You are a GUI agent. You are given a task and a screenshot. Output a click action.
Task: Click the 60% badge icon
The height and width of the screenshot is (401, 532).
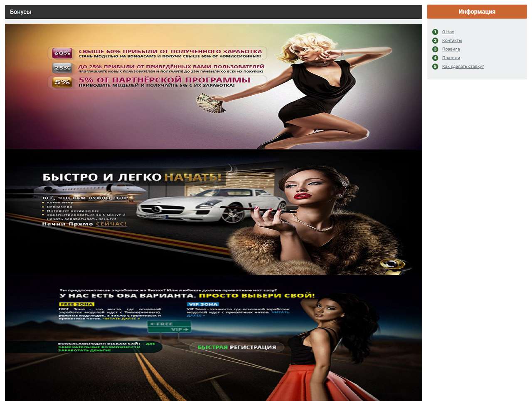pos(62,53)
